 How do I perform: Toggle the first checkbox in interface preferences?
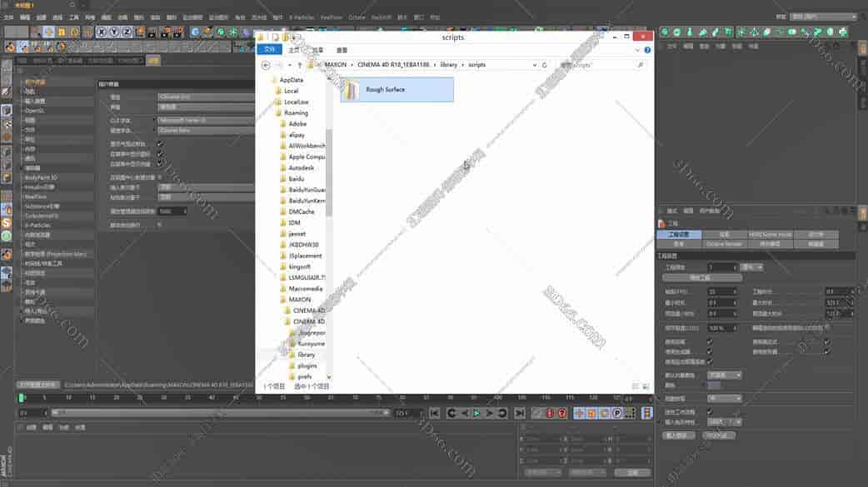click(x=160, y=143)
